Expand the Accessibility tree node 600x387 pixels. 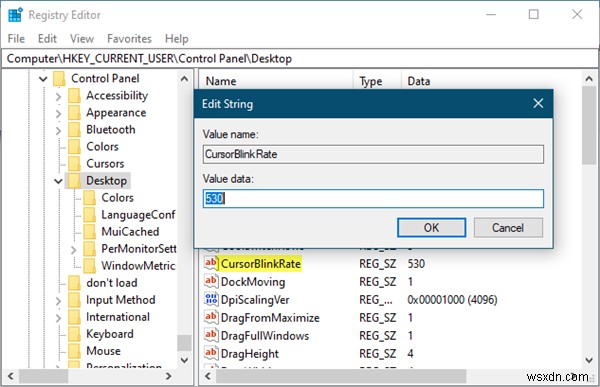58,96
